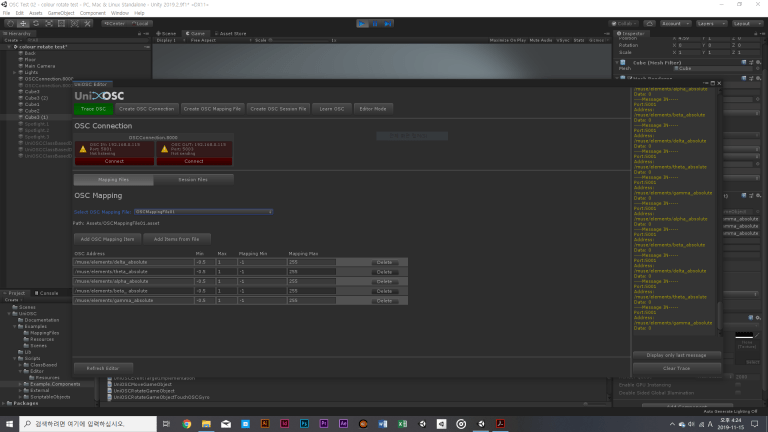768x432 pixels.
Task: Select the Move tool in toolbar
Action: (x=24, y=22)
